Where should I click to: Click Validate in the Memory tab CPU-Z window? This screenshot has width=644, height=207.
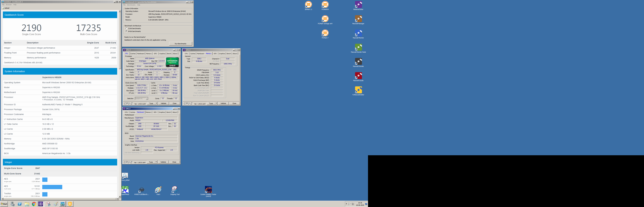pyautogui.click(x=223, y=103)
